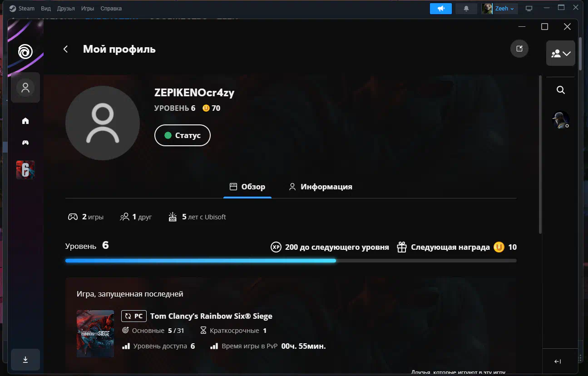Click the XP icon before 200
Screen dimensions: 588x376
(276, 247)
